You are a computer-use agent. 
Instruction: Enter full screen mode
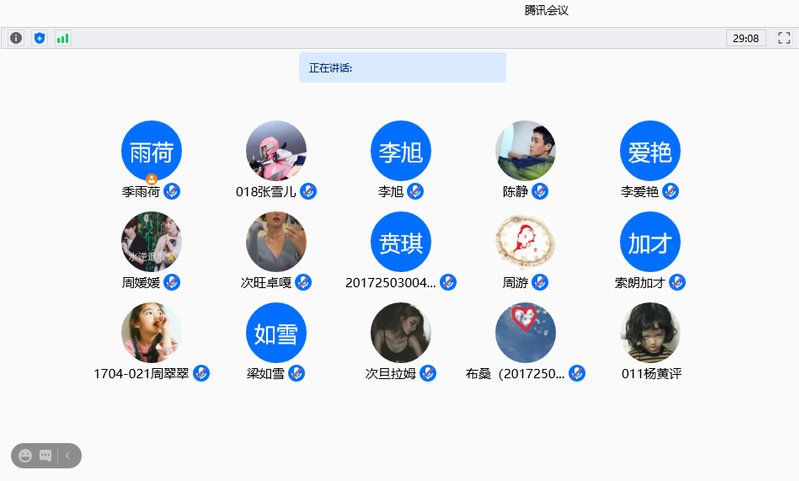tap(784, 38)
